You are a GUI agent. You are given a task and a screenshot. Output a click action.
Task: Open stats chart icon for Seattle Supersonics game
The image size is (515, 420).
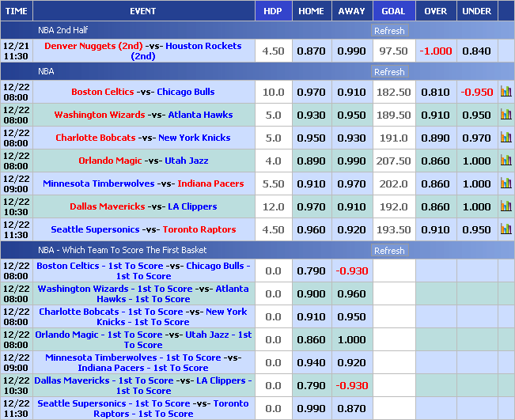(x=506, y=229)
